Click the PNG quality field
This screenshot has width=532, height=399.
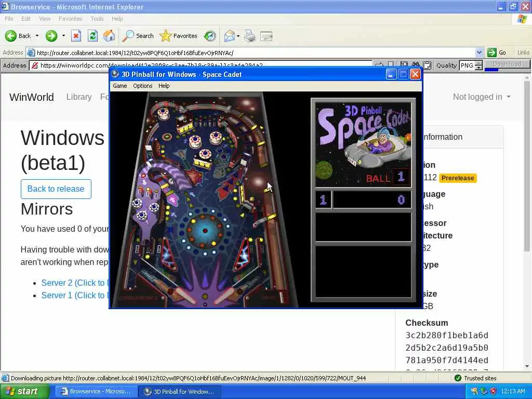click(x=467, y=65)
